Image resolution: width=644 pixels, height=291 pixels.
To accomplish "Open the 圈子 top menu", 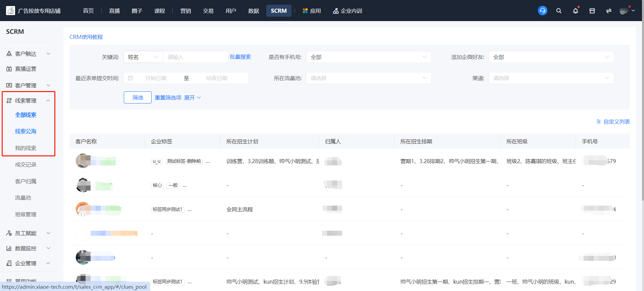I will point(137,11).
